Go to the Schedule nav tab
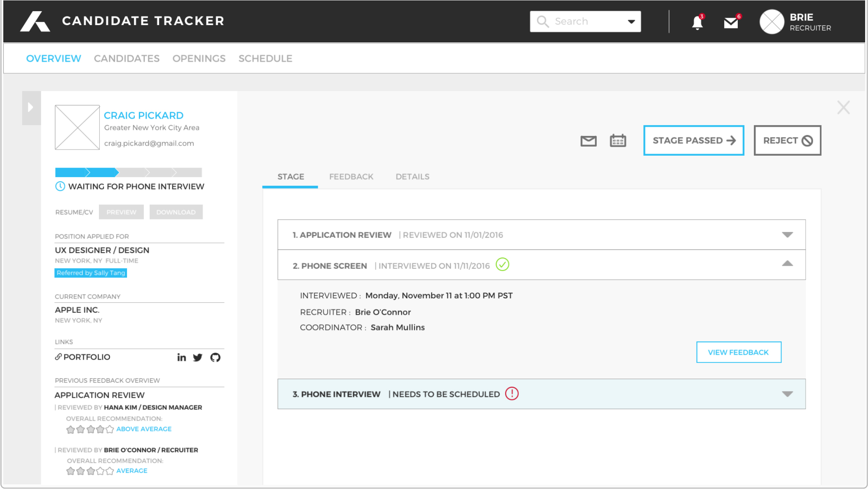 point(265,58)
